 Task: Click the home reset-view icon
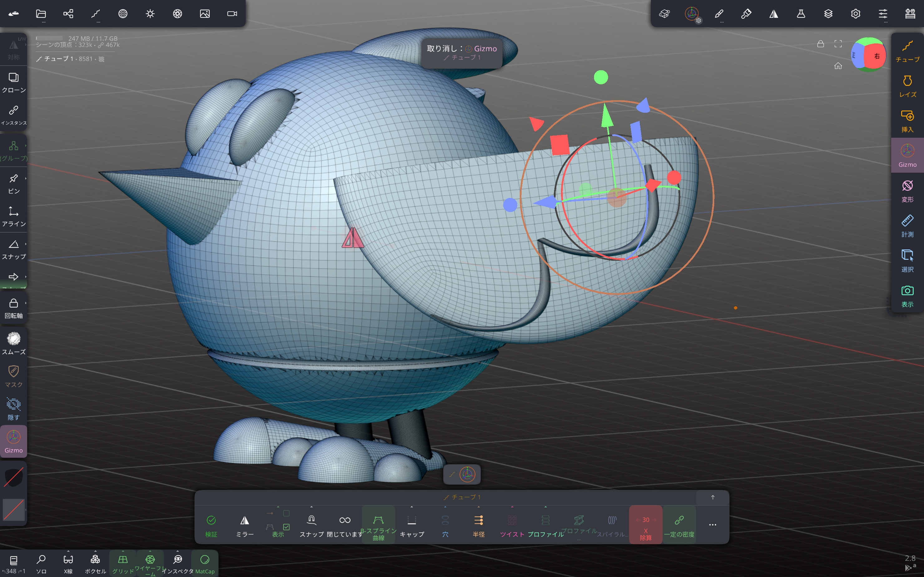tap(838, 66)
